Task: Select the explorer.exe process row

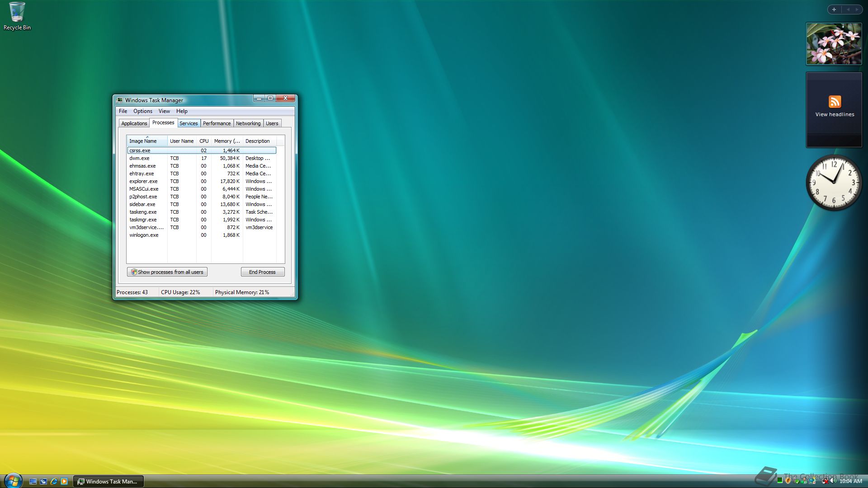Action: coord(143,181)
